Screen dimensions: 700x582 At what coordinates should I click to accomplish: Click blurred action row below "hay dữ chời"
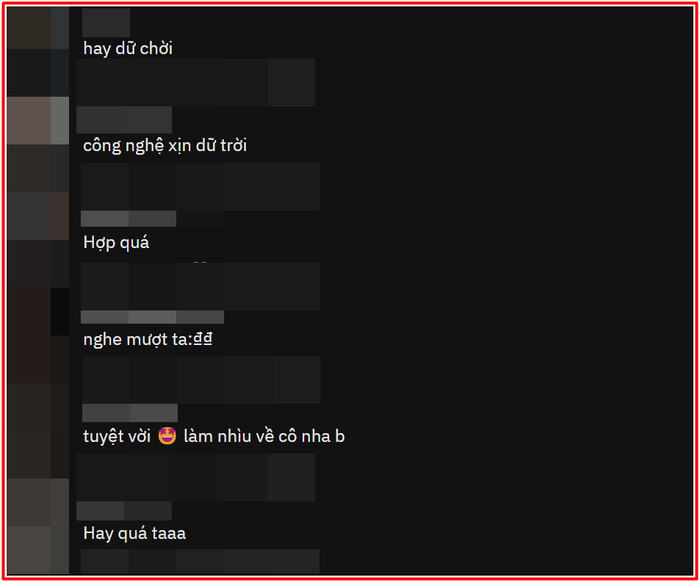[196, 82]
